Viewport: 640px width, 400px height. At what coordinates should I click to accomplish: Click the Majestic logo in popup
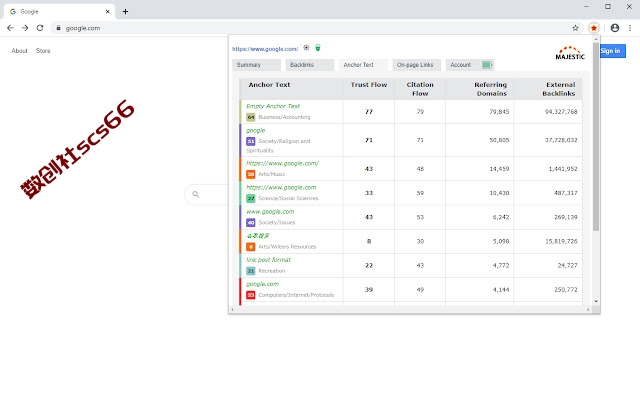(570, 53)
